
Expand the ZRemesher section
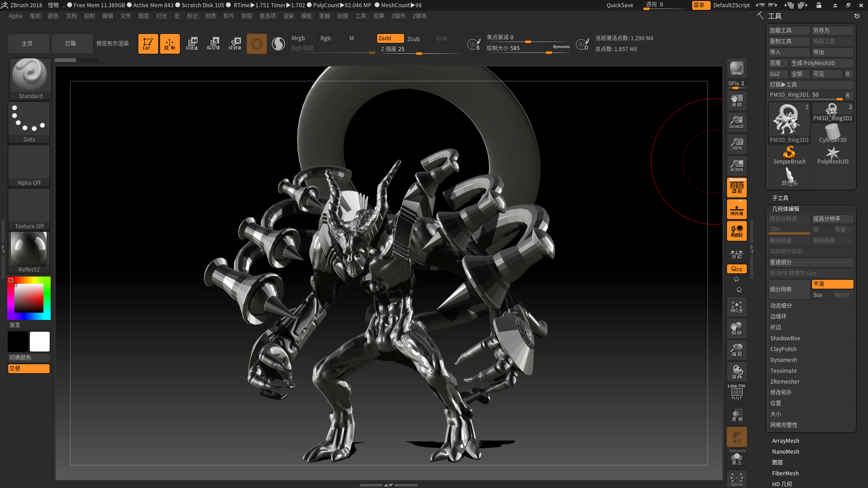tap(784, 382)
